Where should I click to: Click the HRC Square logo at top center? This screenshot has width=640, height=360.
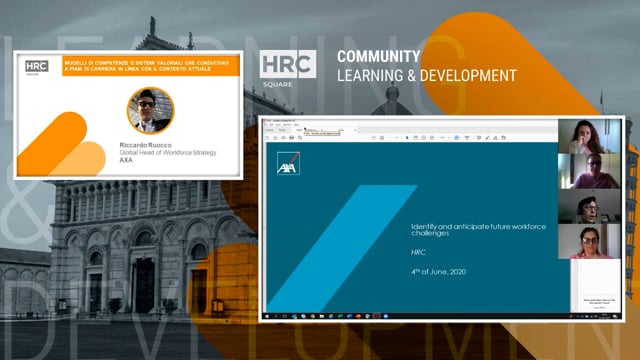[288, 69]
